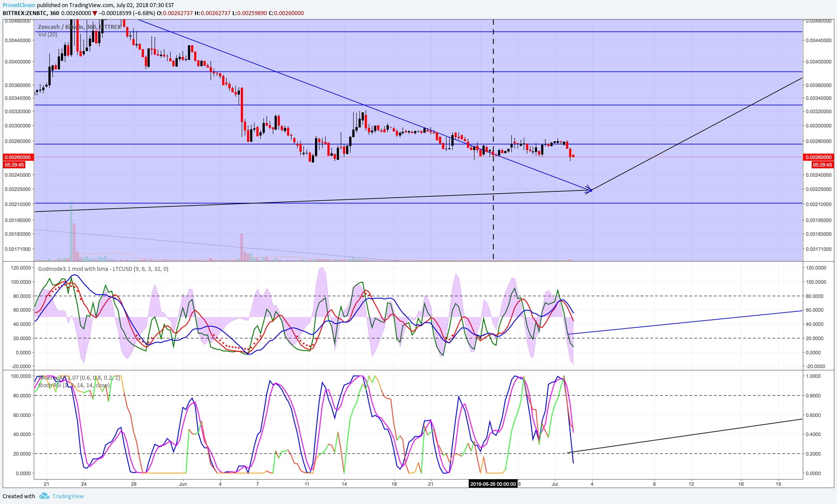Click the TradingView link beside 'Created with'
This screenshot has height=504, width=837.
(68, 496)
